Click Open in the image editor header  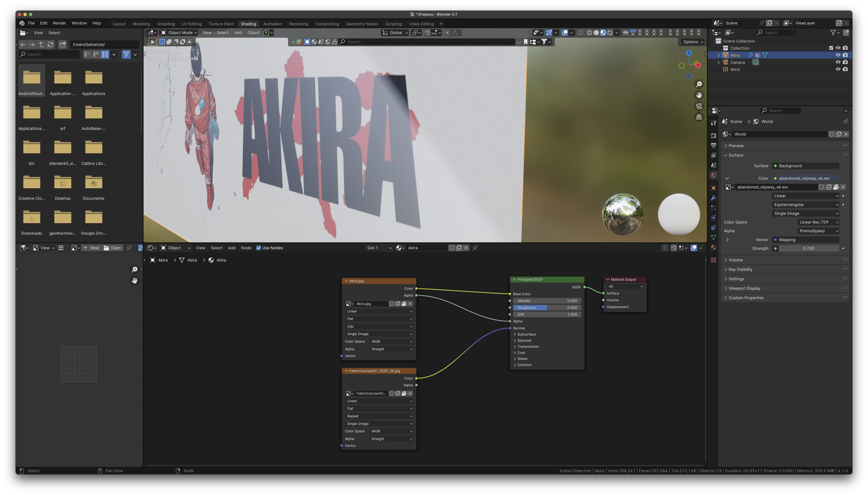[113, 248]
